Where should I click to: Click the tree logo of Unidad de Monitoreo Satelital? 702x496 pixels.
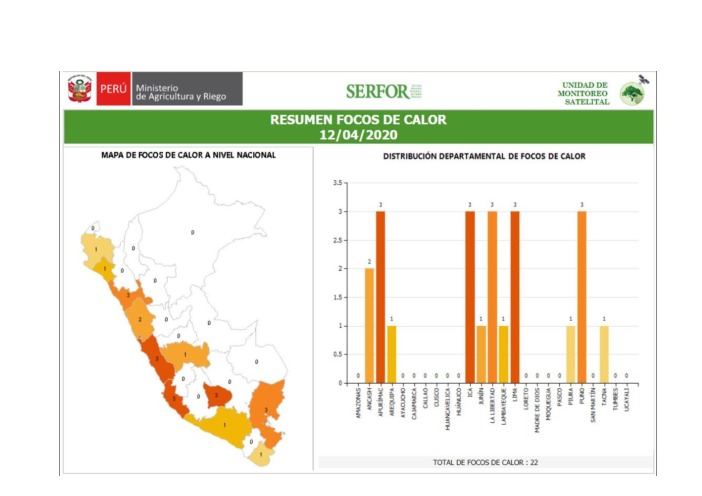point(632,93)
